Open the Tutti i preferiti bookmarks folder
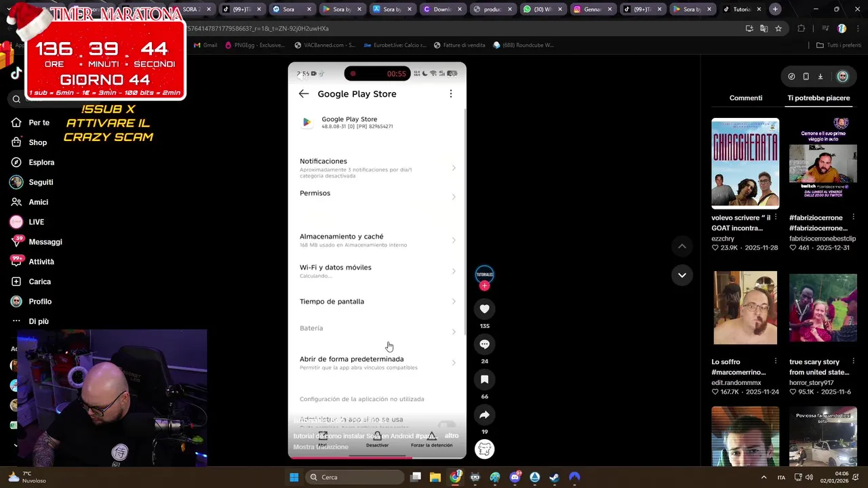 [838, 45]
